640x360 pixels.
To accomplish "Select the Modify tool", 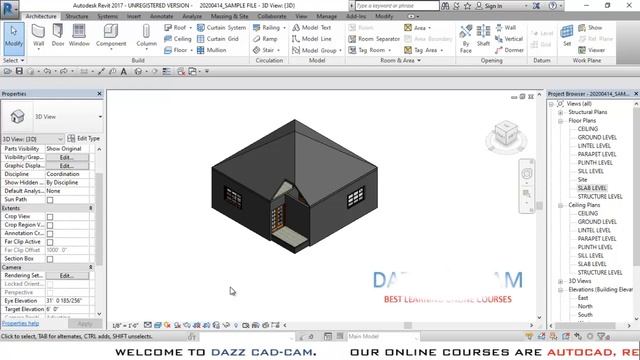I will pyautogui.click(x=13, y=38).
